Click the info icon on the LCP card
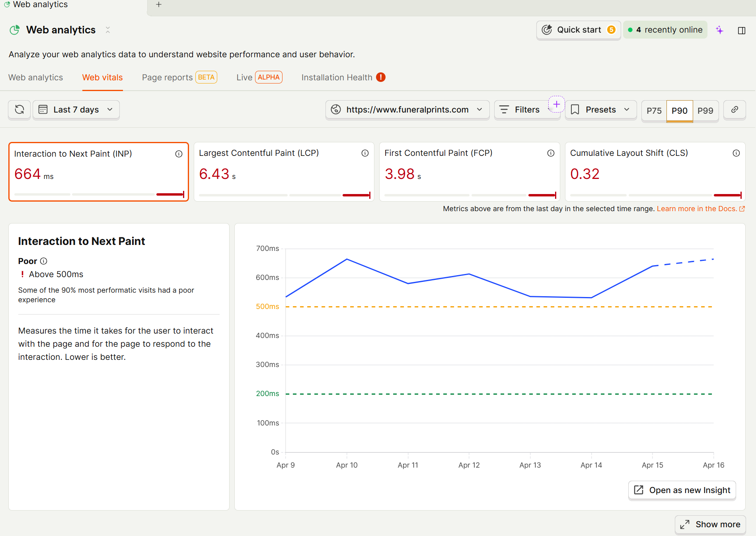Image resolution: width=756 pixels, height=536 pixels. pyautogui.click(x=364, y=153)
